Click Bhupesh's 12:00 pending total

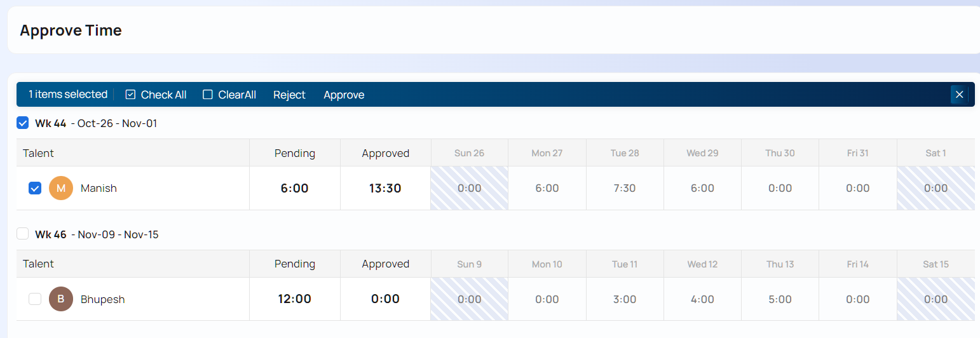tap(294, 299)
